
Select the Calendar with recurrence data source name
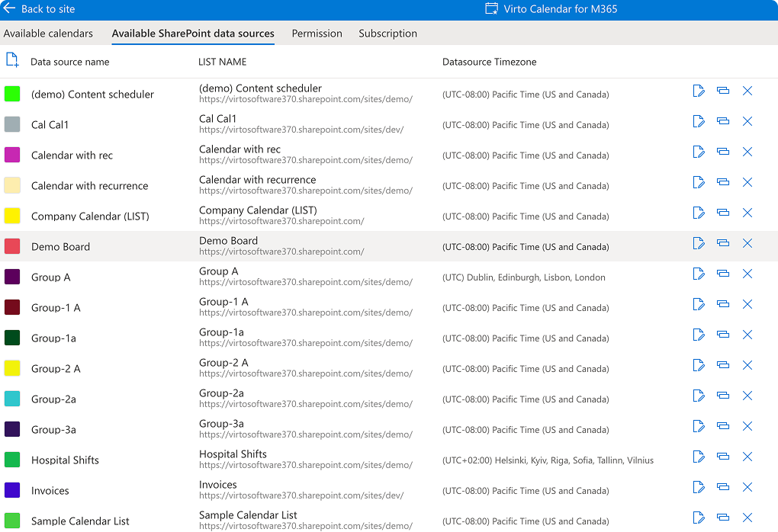click(90, 186)
